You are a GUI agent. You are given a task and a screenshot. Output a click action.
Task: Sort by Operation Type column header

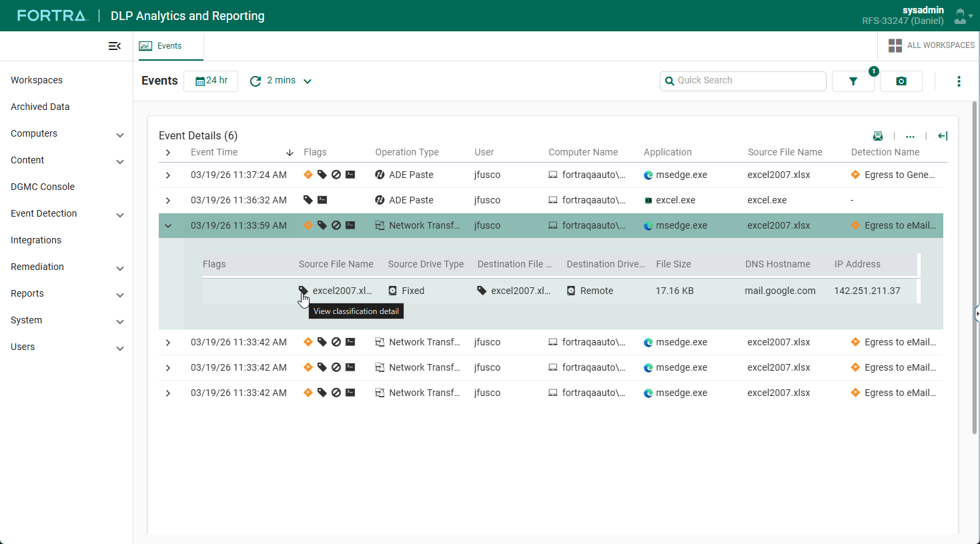[407, 152]
